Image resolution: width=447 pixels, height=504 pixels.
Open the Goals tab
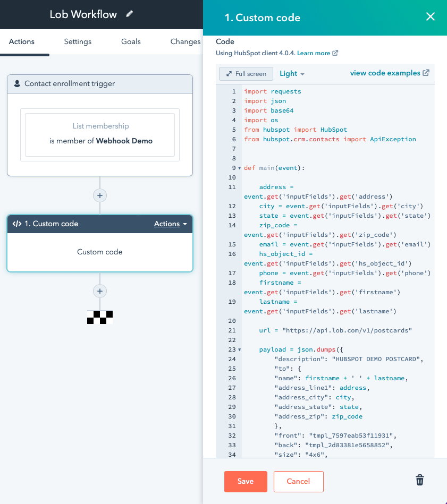(x=131, y=41)
